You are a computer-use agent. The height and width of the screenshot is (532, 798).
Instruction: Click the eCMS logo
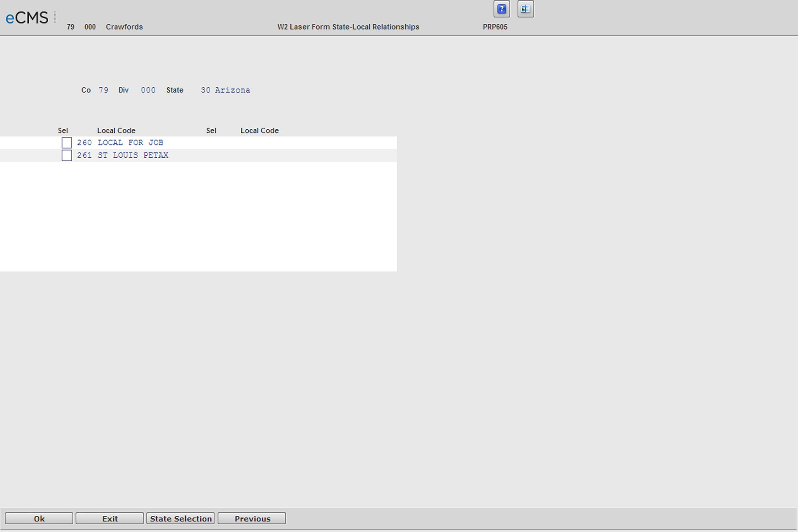[27, 18]
